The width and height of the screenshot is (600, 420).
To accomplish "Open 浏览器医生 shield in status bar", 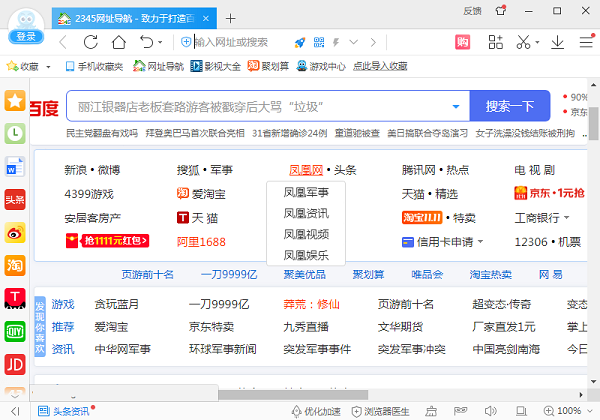I will (381, 412).
